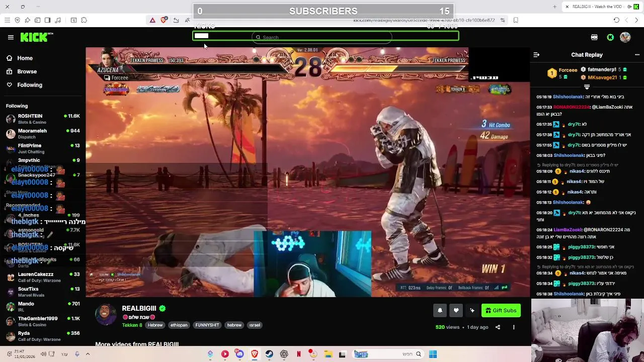Viewport: 644px width, 362px height.
Task: Open the Kick drops icon in header
Action: click(x=594, y=37)
